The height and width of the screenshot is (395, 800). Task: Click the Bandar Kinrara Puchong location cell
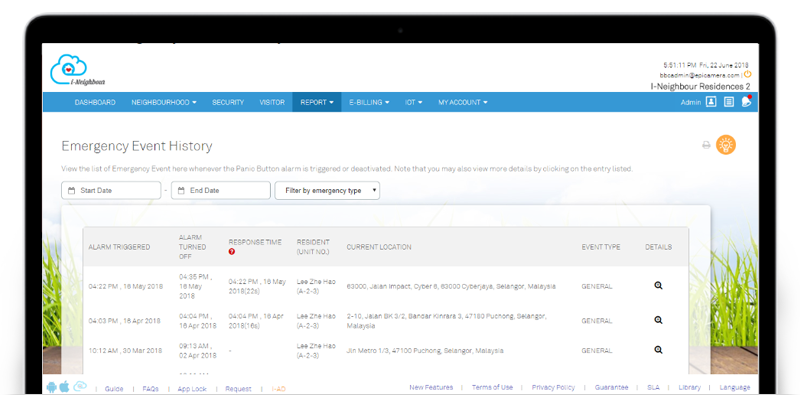pyautogui.click(x=446, y=320)
